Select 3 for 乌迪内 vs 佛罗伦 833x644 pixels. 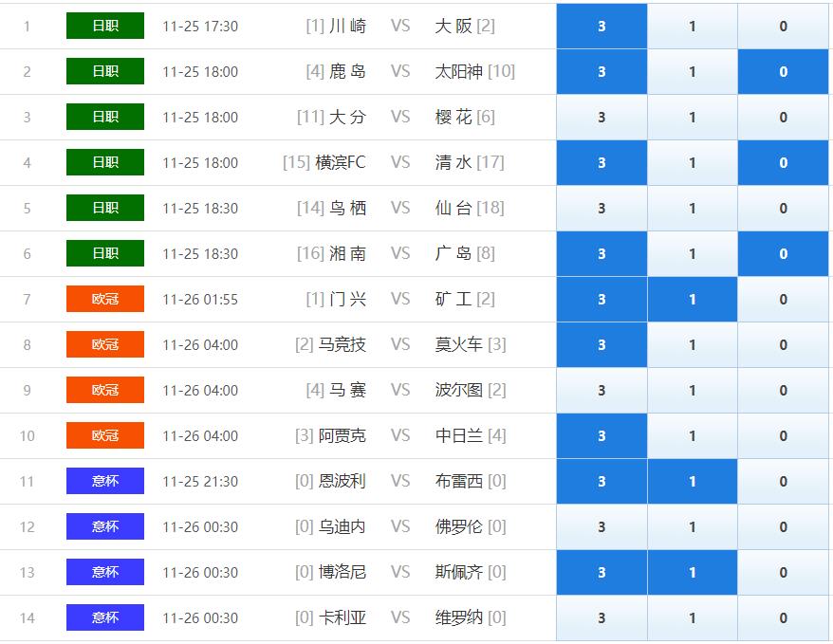click(x=602, y=527)
